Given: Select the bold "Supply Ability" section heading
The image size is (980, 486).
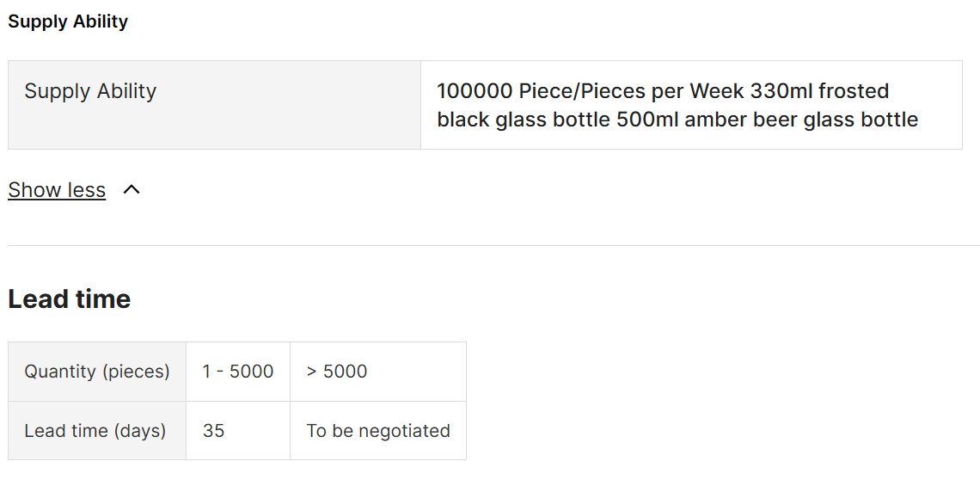Looking at the screenshot, I should point(68,22).
